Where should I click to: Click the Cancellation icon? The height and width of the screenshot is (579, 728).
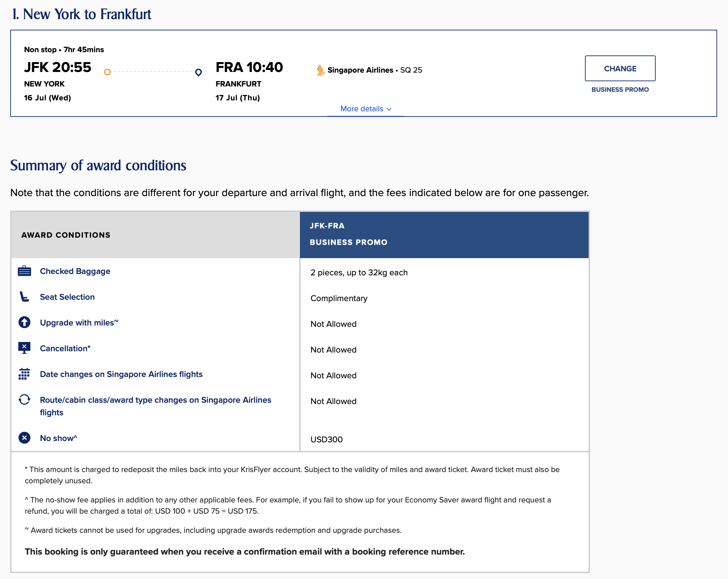(24, 348)
